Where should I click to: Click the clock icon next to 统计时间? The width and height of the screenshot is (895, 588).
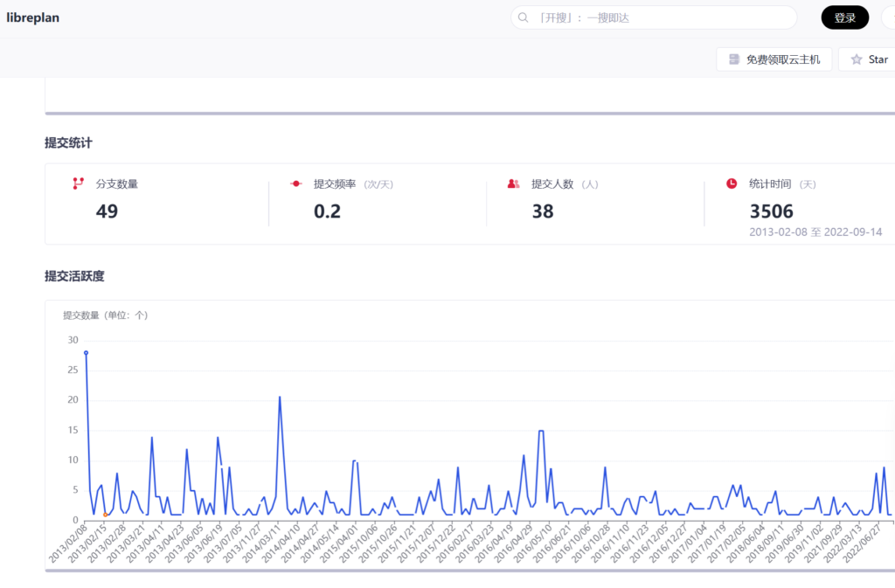coord(732,183)
